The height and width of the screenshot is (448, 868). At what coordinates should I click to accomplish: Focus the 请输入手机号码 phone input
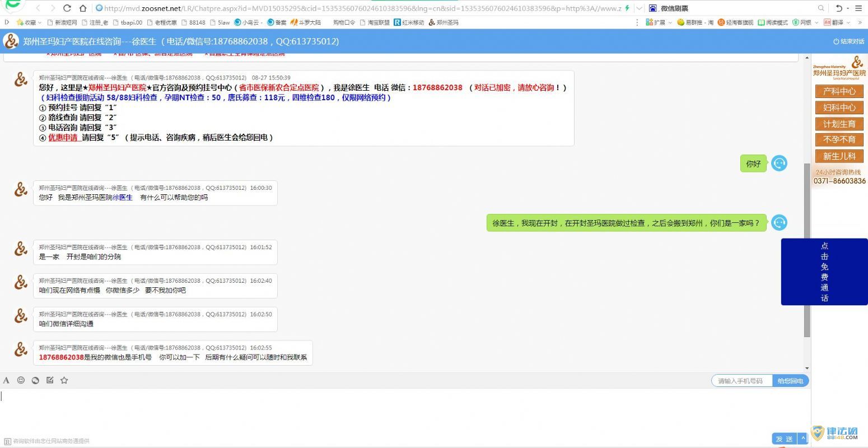pos(742,381)
